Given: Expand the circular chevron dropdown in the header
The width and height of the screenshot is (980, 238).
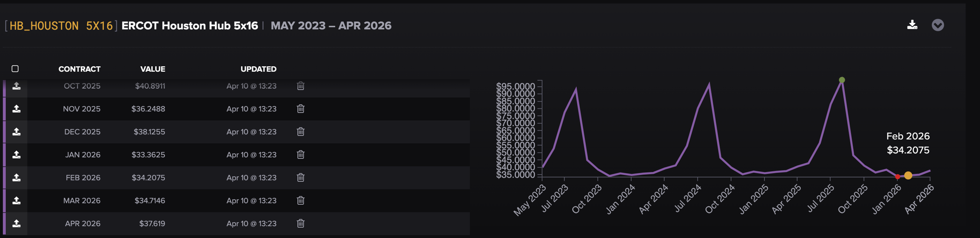Looking at the screenshot, I should click(x=937, y=25).
